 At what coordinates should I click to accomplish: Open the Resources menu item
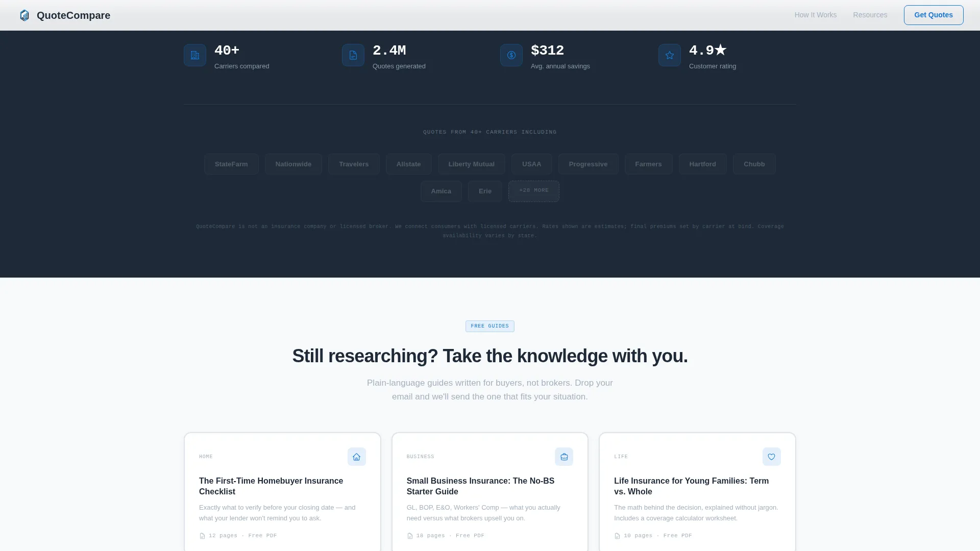tap(870, 15)
